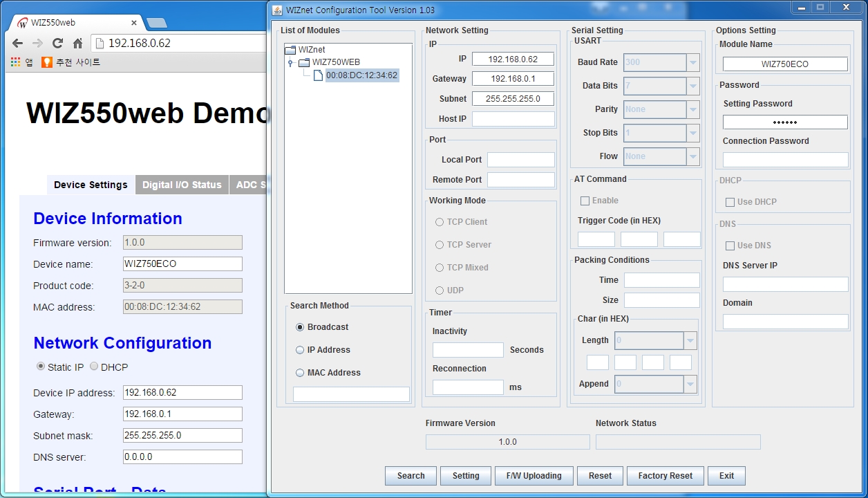Open the Flow dropdown
Image resolution: width=868 pixels, height=498 pixels.
click(661, 156)
